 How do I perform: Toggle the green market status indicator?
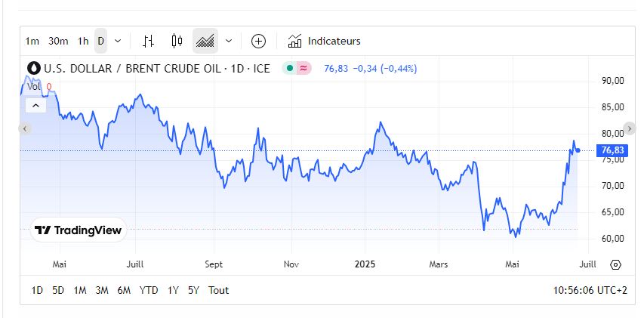[x=289, y=68]
